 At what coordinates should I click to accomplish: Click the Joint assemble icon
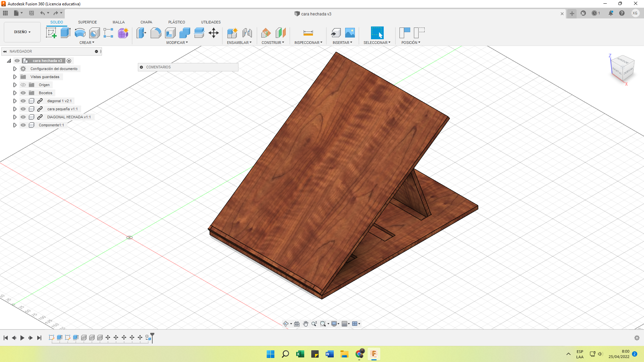247,33
